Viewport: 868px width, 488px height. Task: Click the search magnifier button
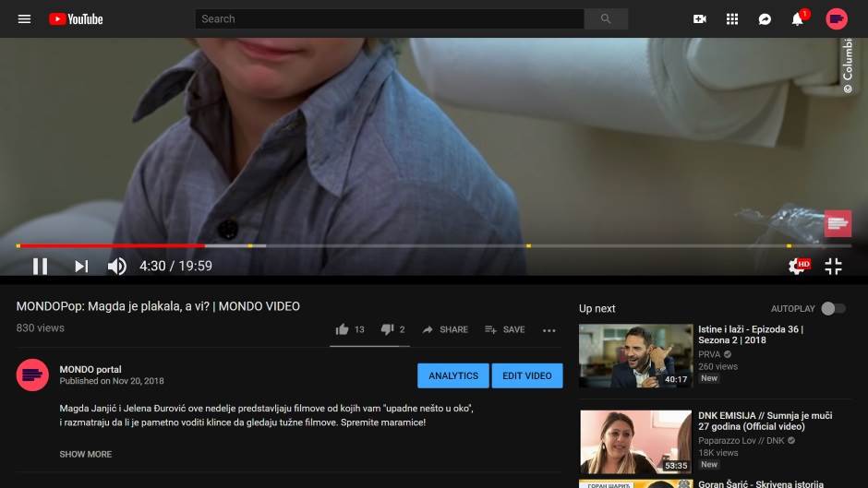606,18
